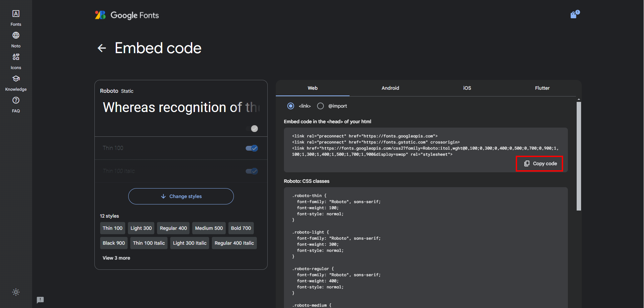The image size is (644, 308).
Task: Toggle light theme with sun icon
Action: (x=16, y=292)
